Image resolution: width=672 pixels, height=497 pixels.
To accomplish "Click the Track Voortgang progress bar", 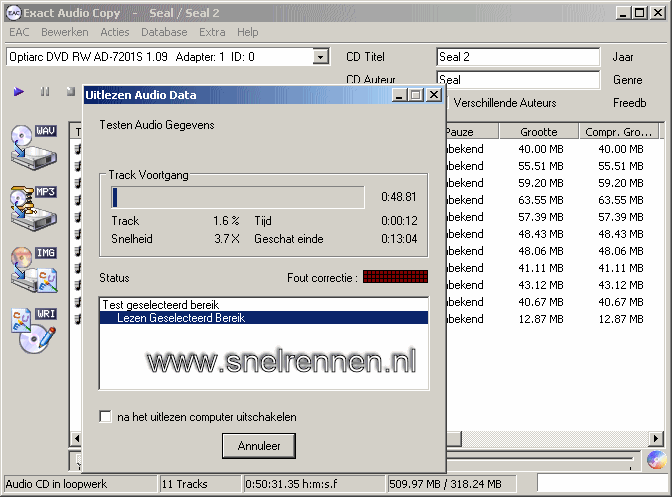I will 238,197.
